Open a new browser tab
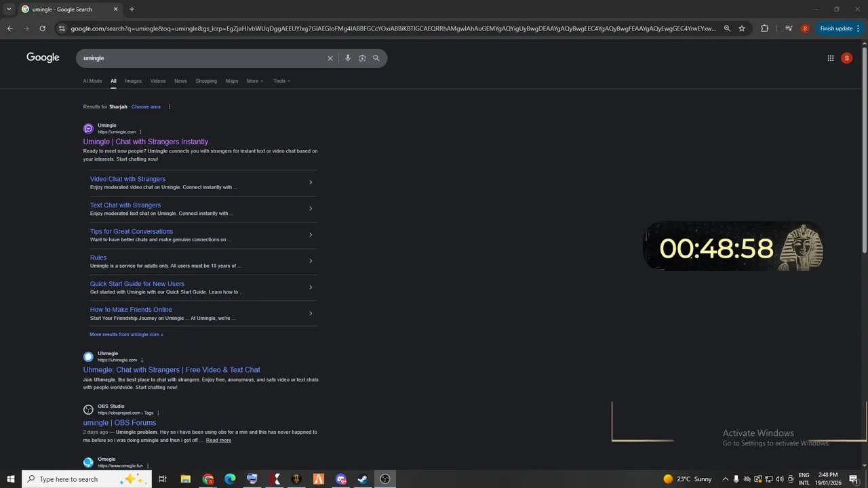The image size is (868, 488). 132,9
